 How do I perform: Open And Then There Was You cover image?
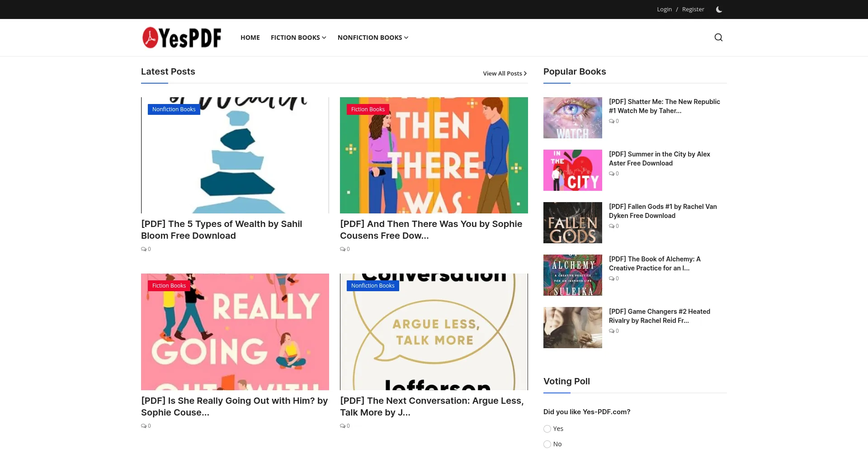point(434,155)
